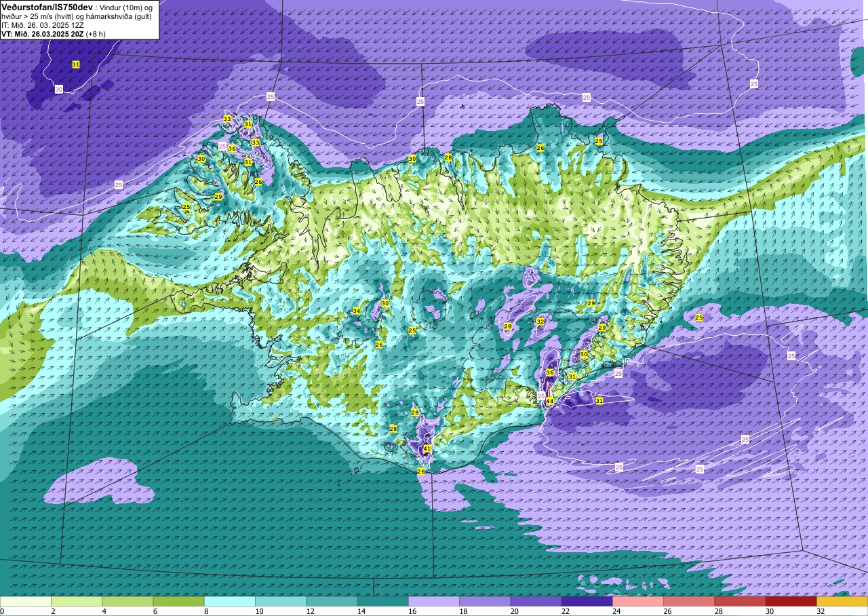This screenshot has width=868, height=616.
Task: Click the yellow gust label 41
Action: [x=427, y=449]
